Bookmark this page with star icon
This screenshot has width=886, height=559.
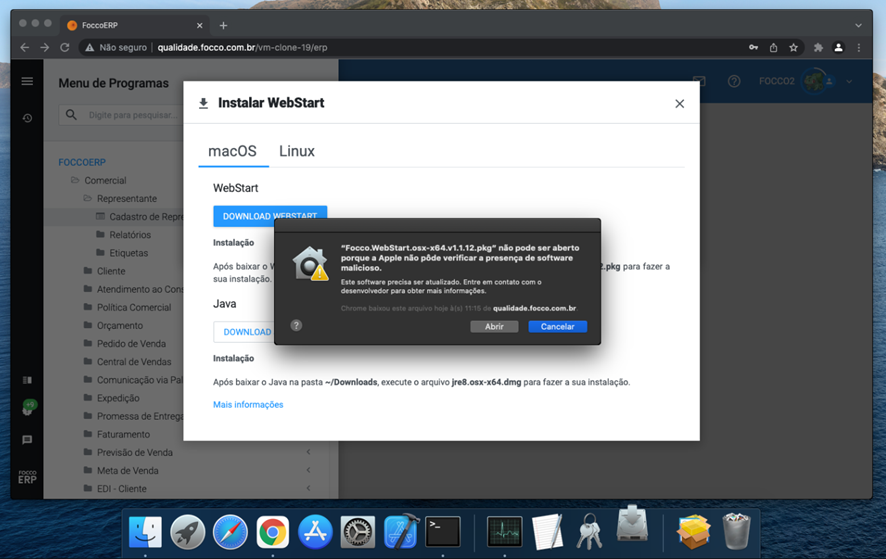tap(793, 47)
